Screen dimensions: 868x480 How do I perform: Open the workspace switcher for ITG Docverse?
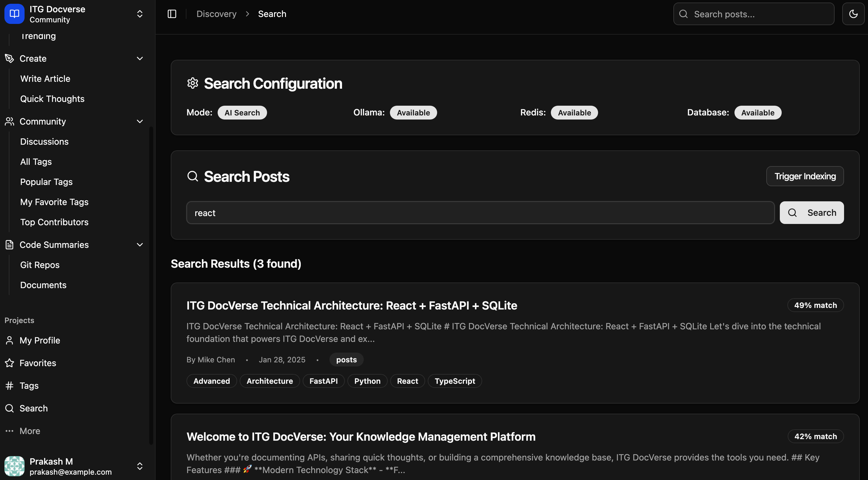pos(140,14)
